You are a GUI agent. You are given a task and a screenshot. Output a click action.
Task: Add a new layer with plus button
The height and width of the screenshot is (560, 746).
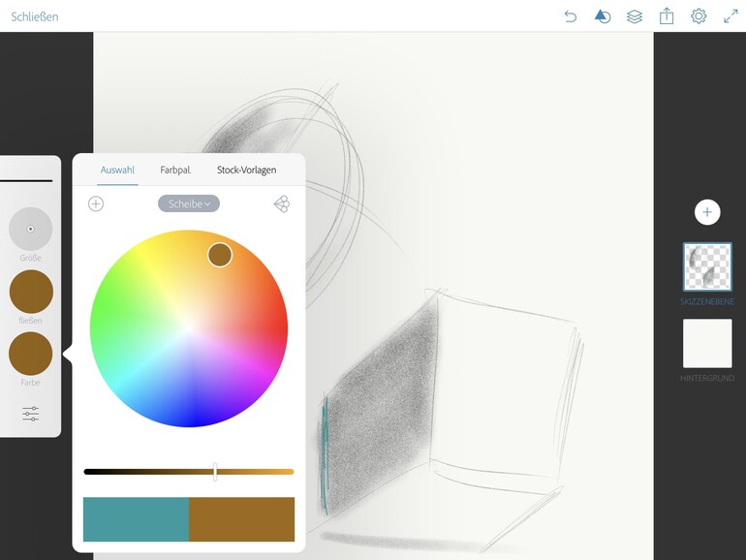tap(707, 212)
